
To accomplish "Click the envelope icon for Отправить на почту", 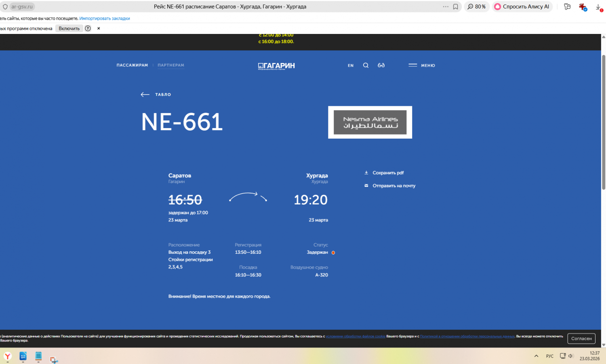I will coord(366,186).
